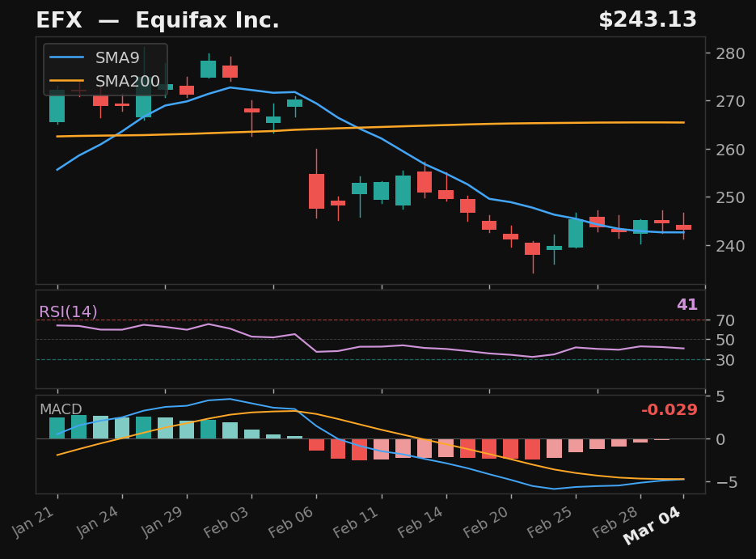This screenshot has height=559, width=756.
Task: Click the MACD value -0.029
Action: point(669,409)
